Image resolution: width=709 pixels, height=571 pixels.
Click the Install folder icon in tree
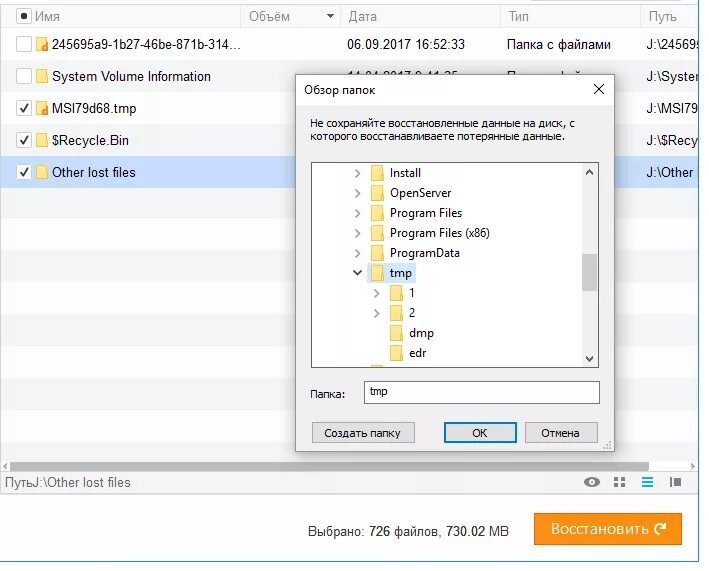pyautogui.click(x=377, y=173)
